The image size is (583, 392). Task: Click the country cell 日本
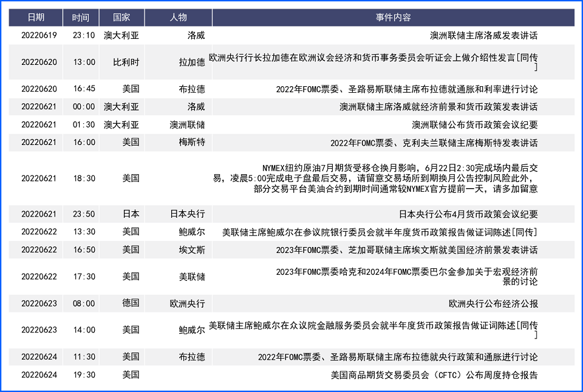click(131, 214)
